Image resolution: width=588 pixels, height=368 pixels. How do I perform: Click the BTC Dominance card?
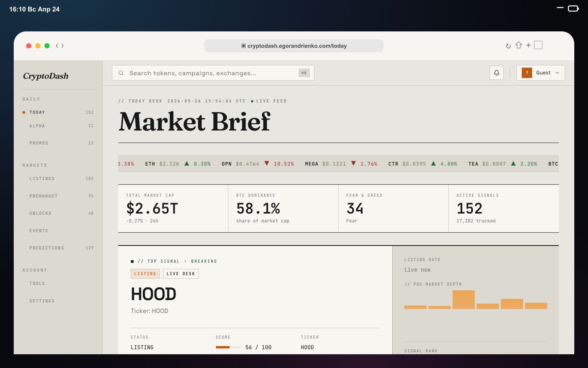[283, 209]
